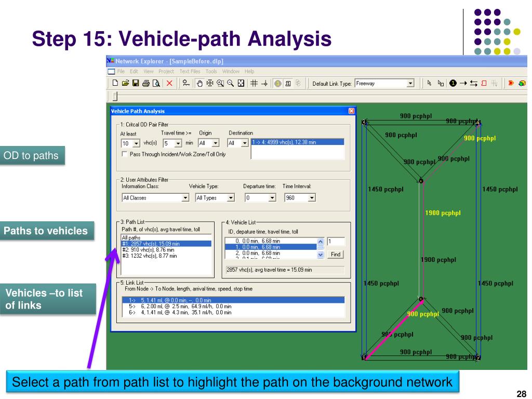Choose the one-way link arrow tool
Screen dimensions: 532x399
point(463,83)
